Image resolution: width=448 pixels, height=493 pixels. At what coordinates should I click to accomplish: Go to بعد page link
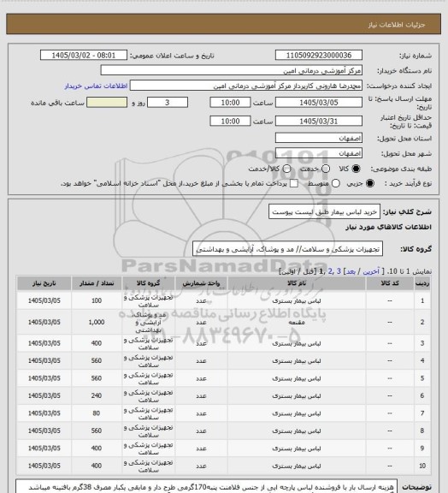[x=351, y=271]
